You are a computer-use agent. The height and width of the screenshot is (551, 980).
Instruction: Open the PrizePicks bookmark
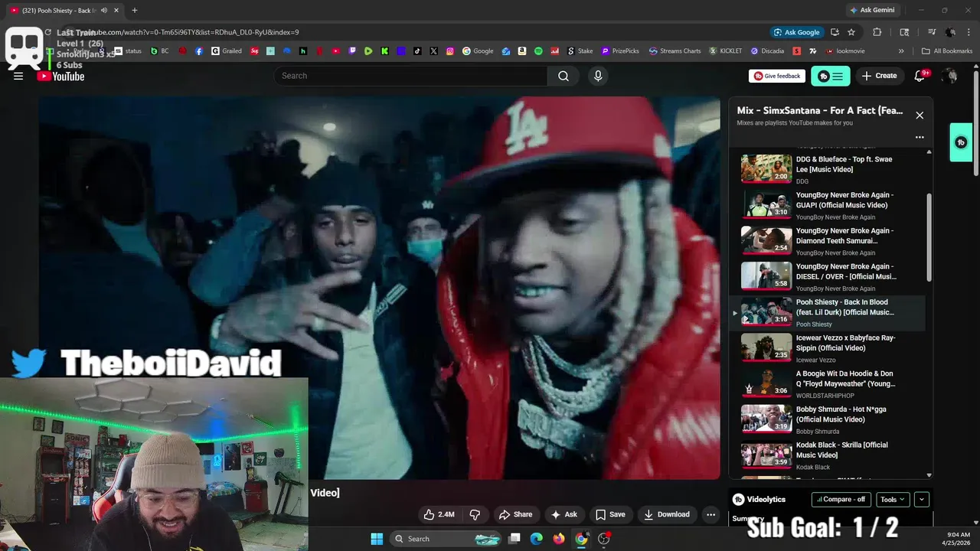(x=620, y=51)
